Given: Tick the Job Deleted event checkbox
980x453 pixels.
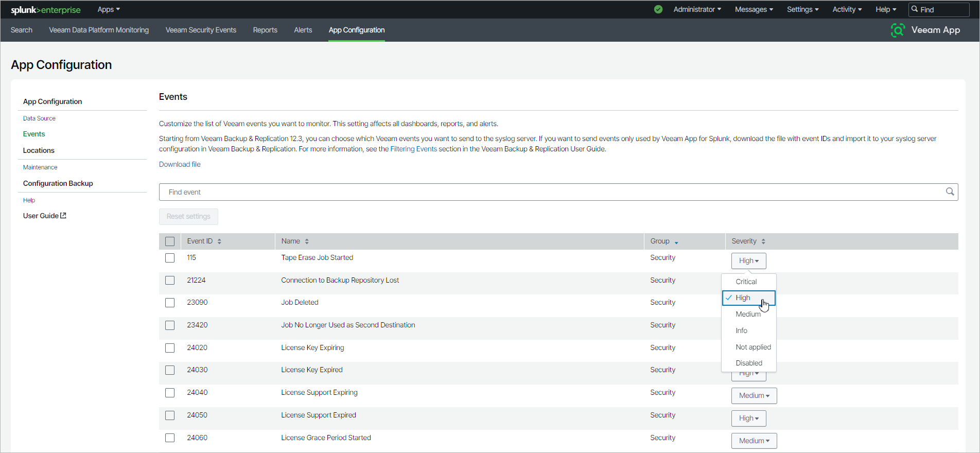Looking at the screenshot, I should (x=170, y=303).
